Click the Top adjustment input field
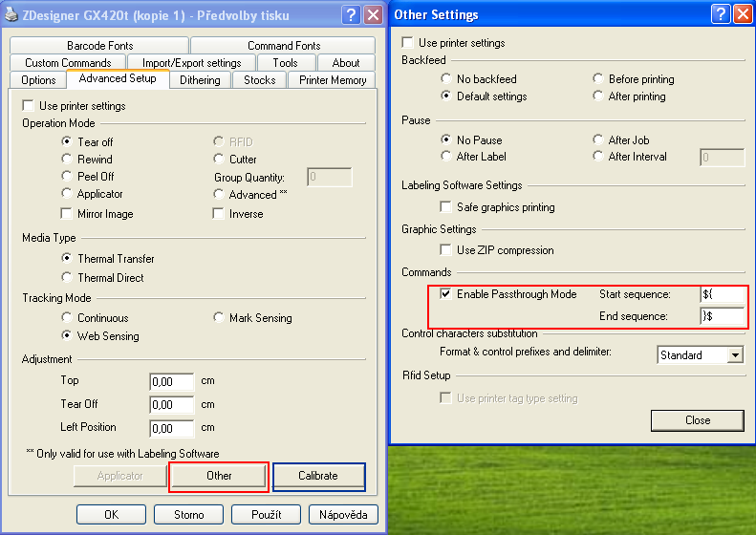Image resolution: width=756 pixels, height=535 pixels. point(172,382)
